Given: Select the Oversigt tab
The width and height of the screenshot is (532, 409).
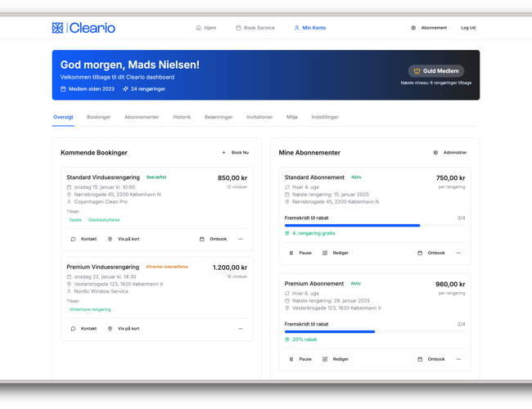Looking at the screenshot, I should [x=63, y=117].
